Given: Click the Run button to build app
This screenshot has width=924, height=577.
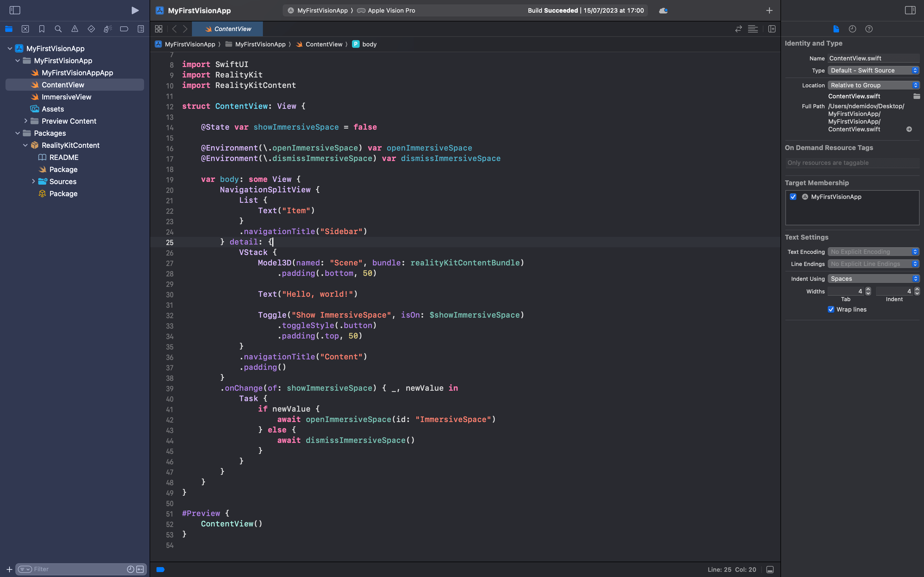Looking at the screenshot, I should pos(135,10).
